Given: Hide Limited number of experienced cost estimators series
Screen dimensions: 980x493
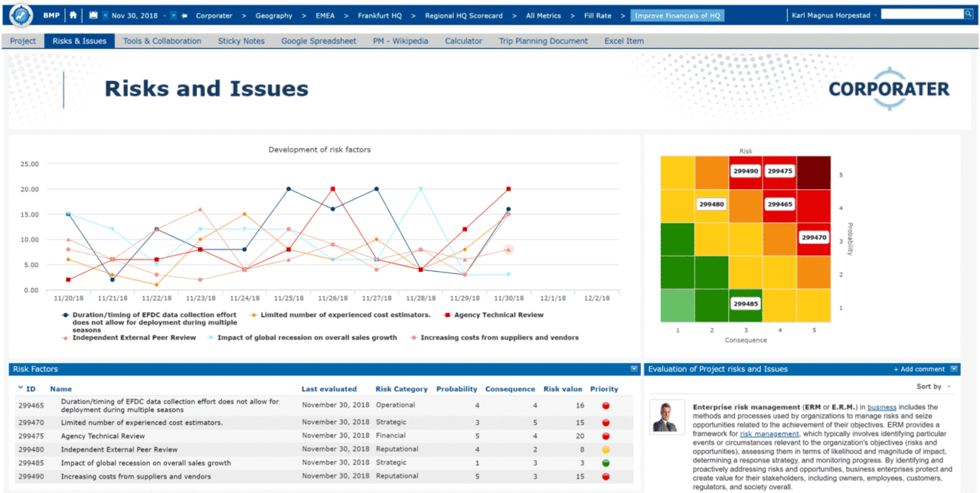Looking at the screenshot, I should (345, 315).
